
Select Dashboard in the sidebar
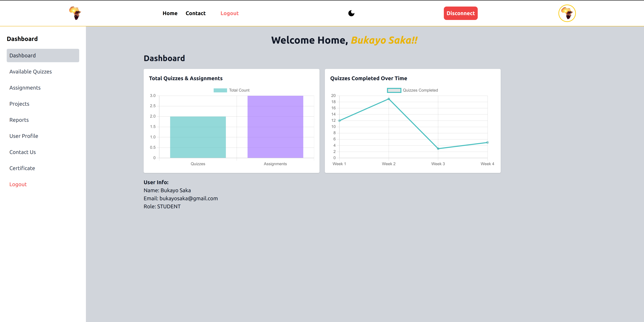tap(43, 56)
